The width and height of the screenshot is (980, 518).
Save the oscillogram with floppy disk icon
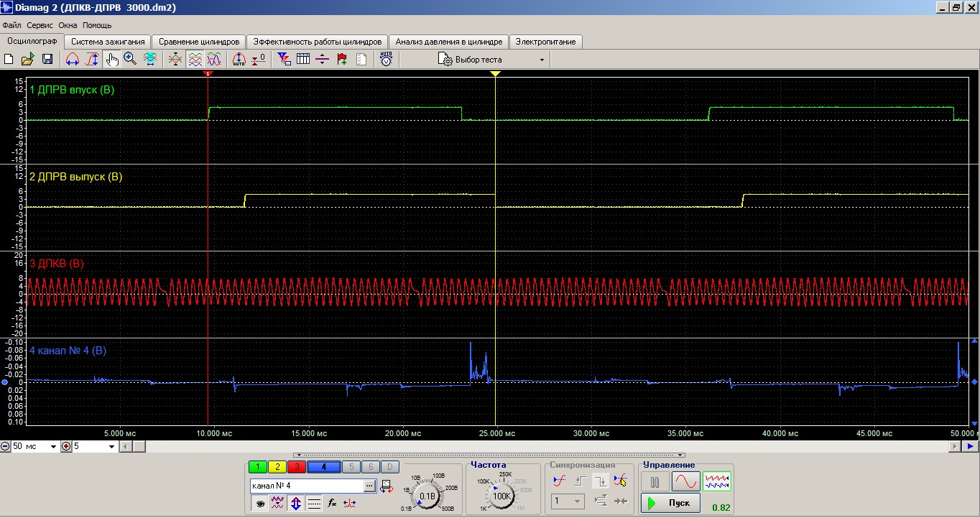tap(47, 60)
